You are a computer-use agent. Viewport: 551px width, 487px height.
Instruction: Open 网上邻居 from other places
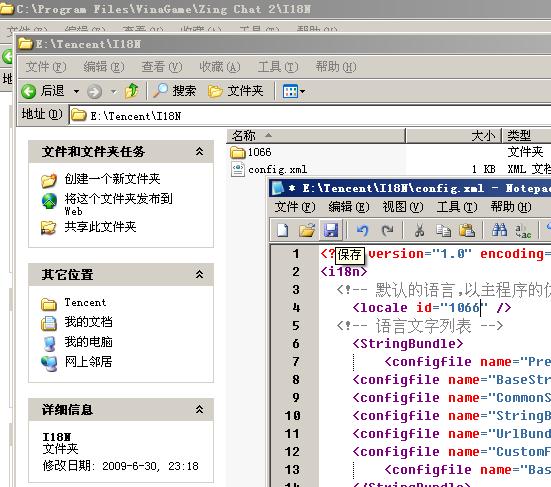pos(88,362)
